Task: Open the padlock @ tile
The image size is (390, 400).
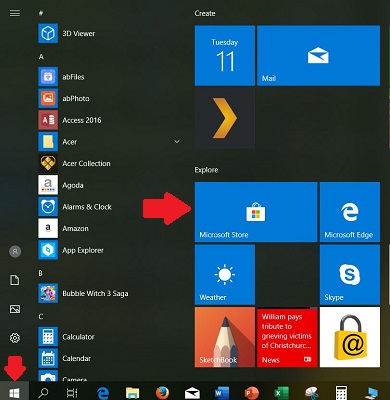Action: tap(350, 337)
